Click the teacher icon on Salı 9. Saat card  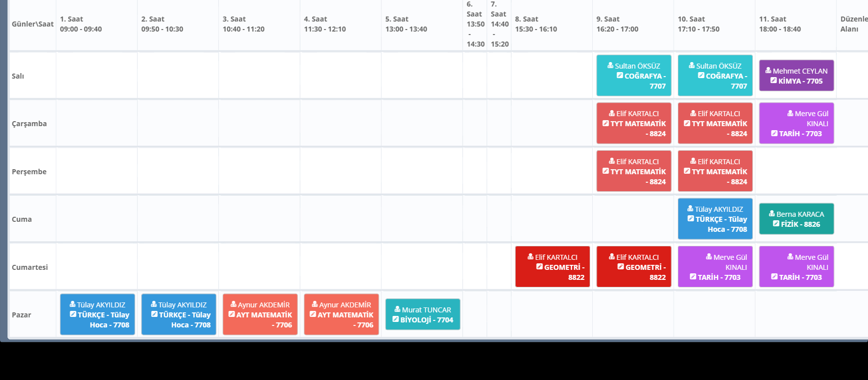pos(610,66)
